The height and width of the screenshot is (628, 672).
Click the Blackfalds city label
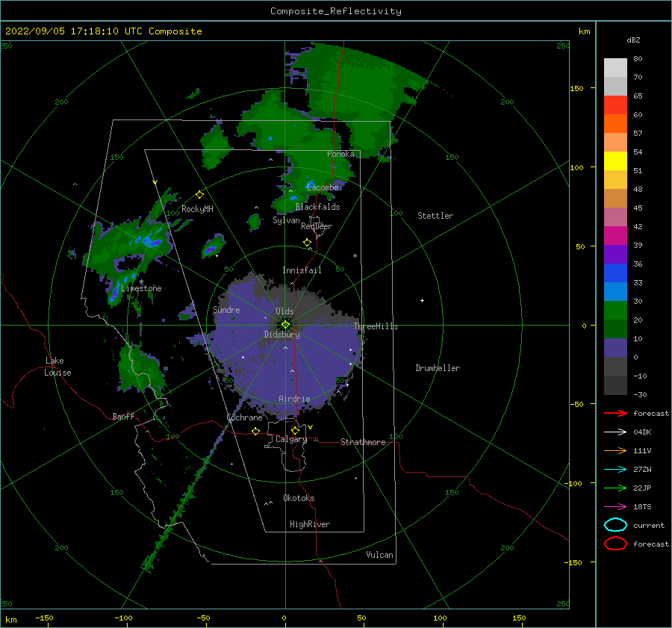[x=317, y=207]
